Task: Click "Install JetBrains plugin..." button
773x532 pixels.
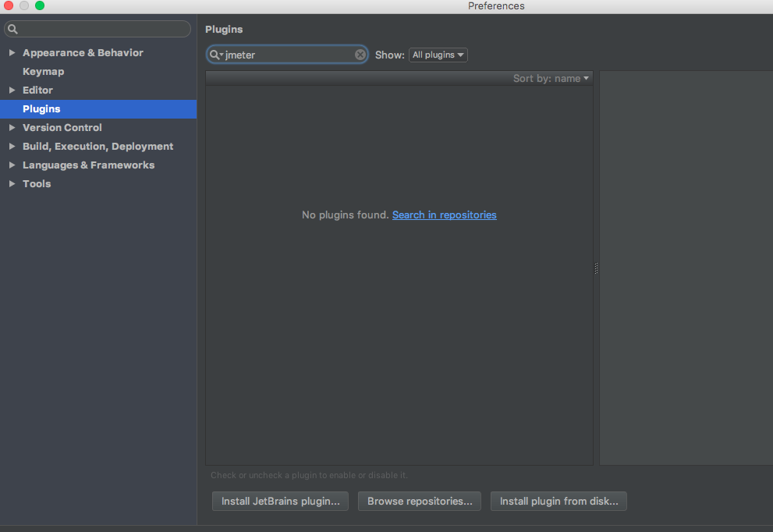Action: [279, 501]
